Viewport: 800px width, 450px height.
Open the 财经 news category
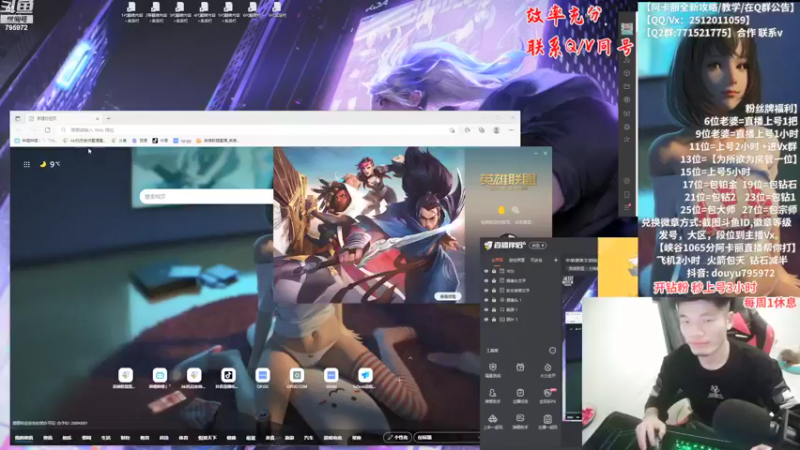point(125,438)
